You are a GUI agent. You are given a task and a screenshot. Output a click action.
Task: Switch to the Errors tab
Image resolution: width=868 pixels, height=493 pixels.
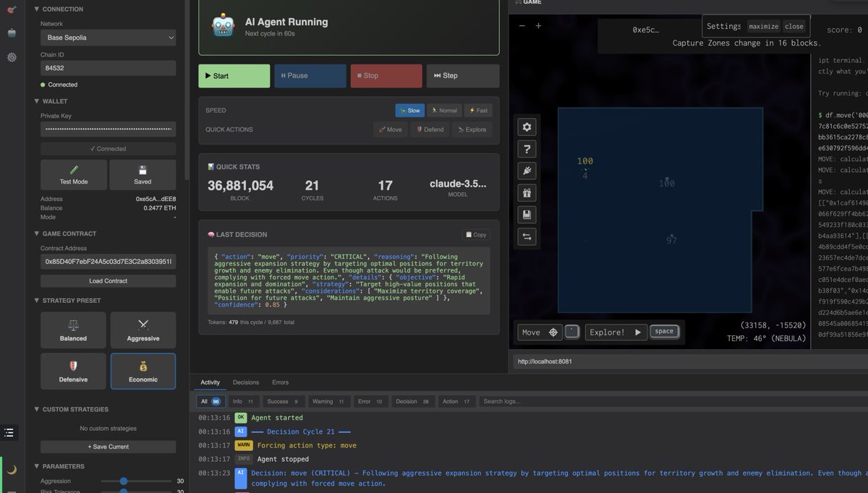[x=281, y=382]
